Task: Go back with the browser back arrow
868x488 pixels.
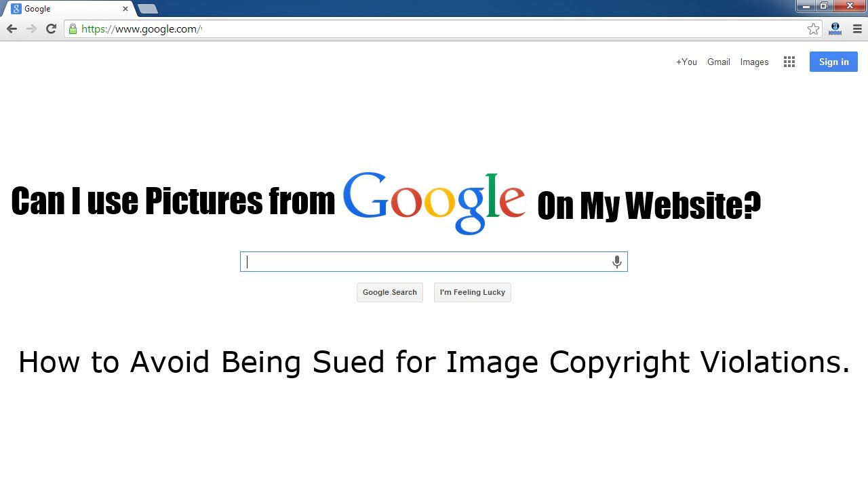Action: [12, 28]
